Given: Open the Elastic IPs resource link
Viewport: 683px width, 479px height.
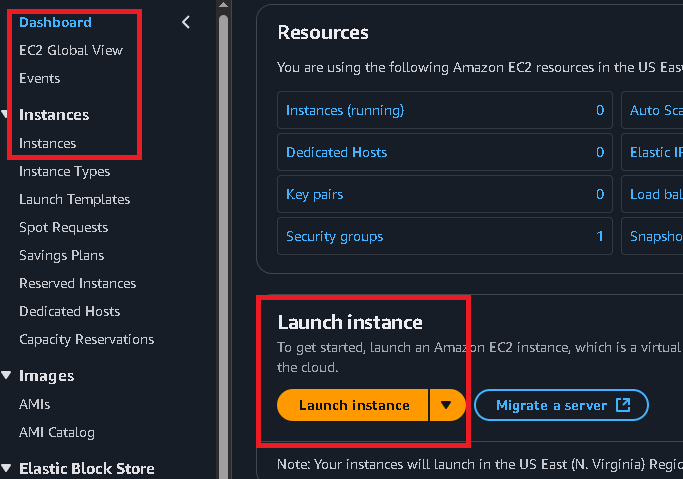Looking at the screenshot, I should coord(656,152).
